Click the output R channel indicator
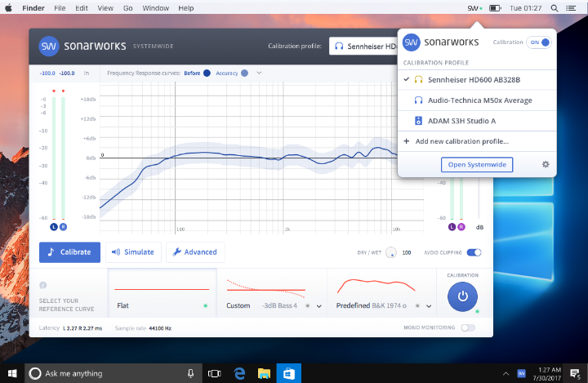The height and width of the screenshot is (383, 588). 461,227
